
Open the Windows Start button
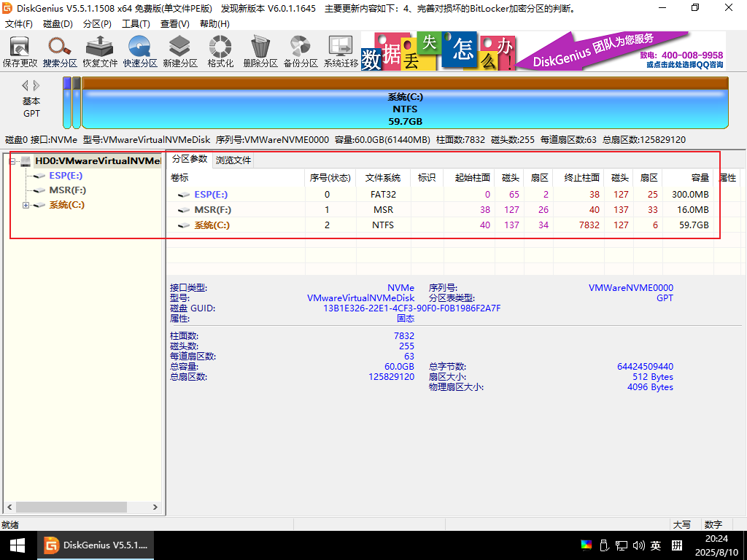tap(18, 545)
